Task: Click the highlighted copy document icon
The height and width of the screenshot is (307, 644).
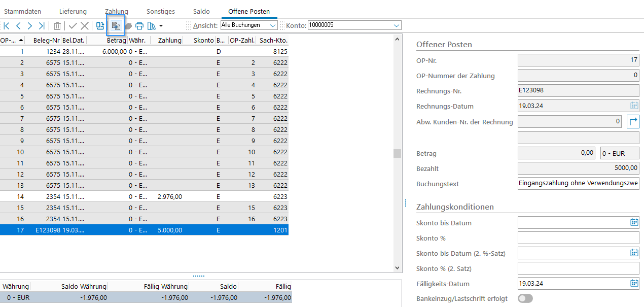Action: (116, 26)
